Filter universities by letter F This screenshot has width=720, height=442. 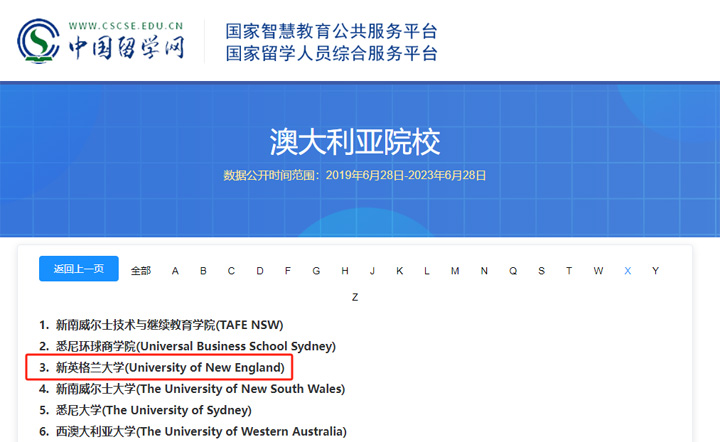click(x=287, y=271)
